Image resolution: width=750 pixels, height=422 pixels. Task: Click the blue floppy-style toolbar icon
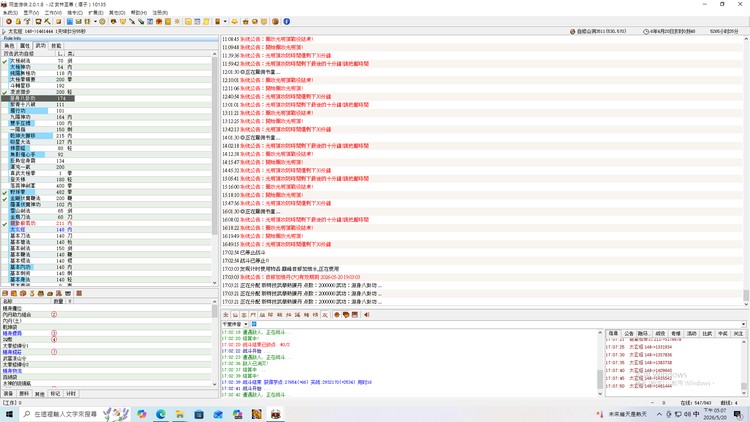70,22
